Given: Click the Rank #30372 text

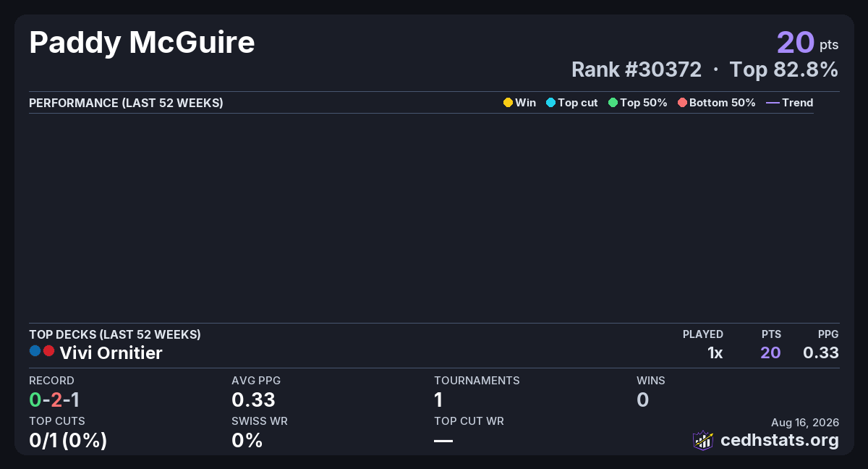Looking at the screenshot, I should click(x=637, y=69).
